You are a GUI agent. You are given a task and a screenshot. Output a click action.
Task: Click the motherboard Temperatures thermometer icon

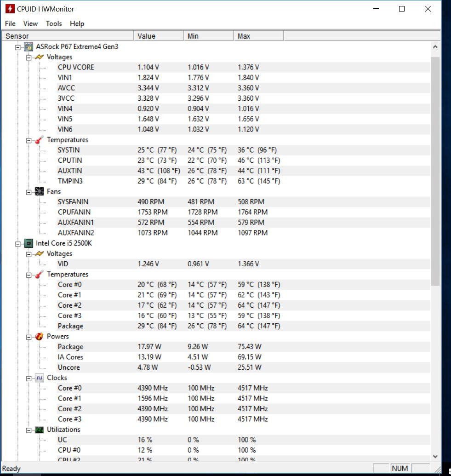40,140
